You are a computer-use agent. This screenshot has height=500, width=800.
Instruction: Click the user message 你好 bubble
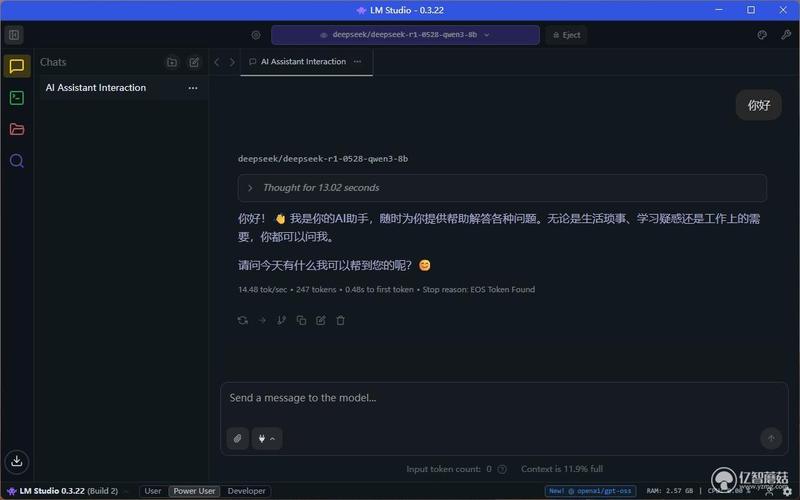(758, 105)
